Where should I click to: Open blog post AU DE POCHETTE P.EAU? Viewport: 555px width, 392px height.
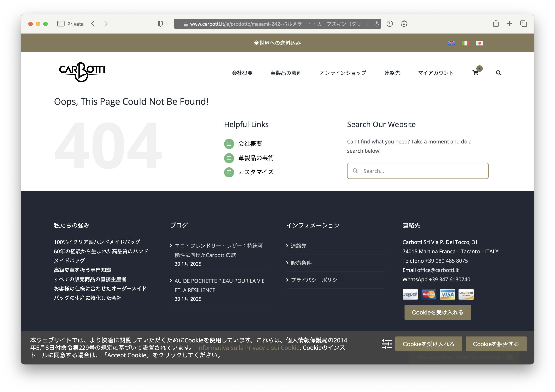[220, 285]
